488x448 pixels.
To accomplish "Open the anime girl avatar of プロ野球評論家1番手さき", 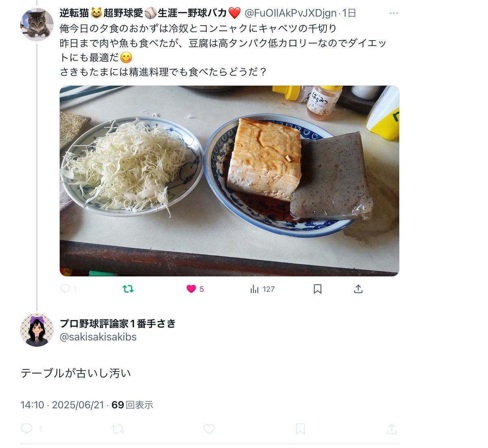I will (x=37, y=330).
